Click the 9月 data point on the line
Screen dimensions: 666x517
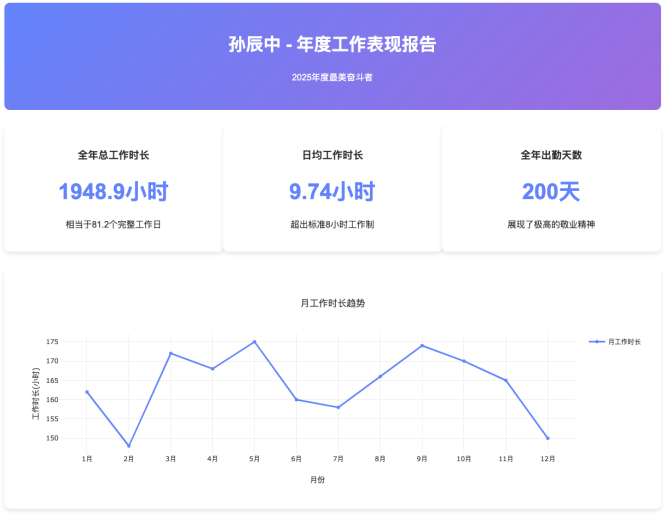(422, 345)
